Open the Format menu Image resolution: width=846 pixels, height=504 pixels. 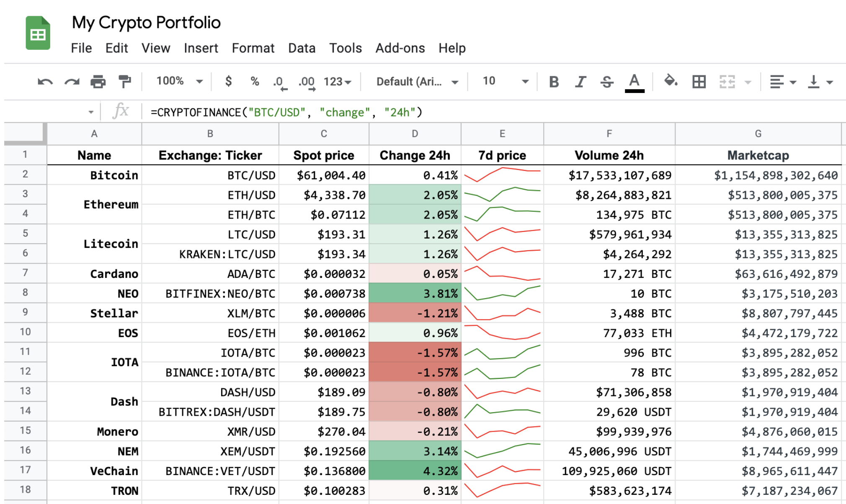[x=253, y=48]
